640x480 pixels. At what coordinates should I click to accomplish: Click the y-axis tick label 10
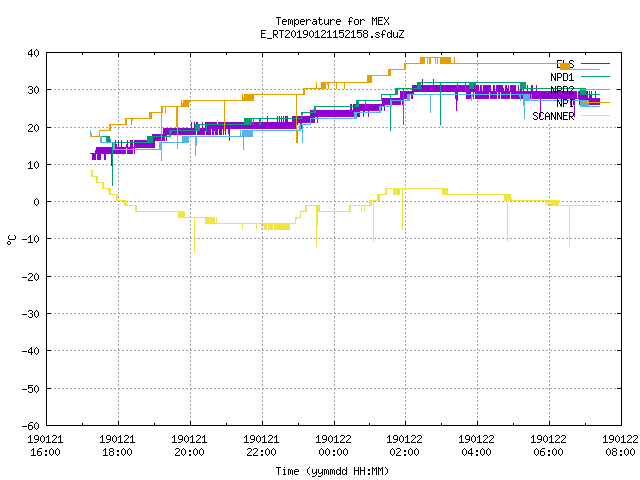click(33, 165)
